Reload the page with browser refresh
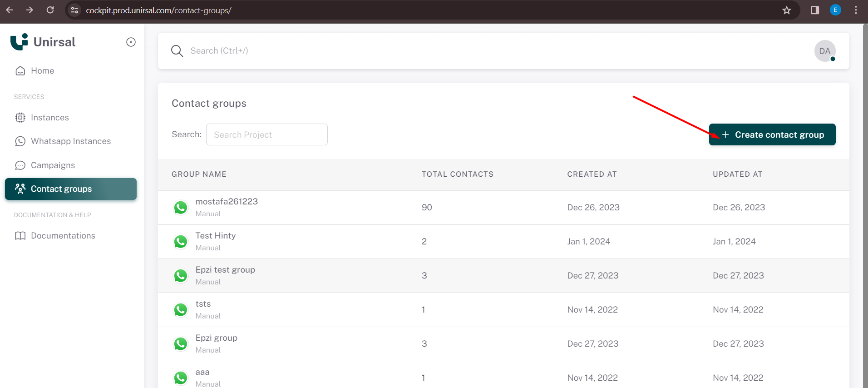Screen dimensions: 868x388 50,10
